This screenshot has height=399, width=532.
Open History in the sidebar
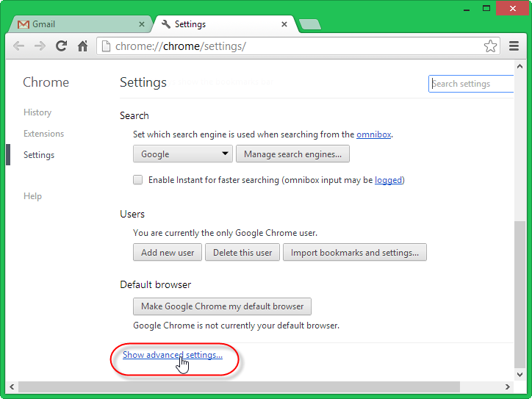37,112
